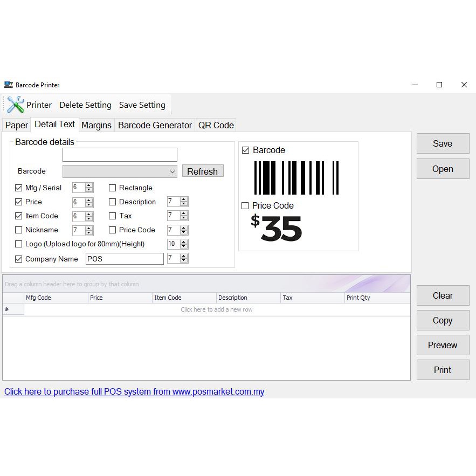Uncheck the Mfg / Serial checkbox
This screenshot has height=476, width=476.
tap(19, 188)
